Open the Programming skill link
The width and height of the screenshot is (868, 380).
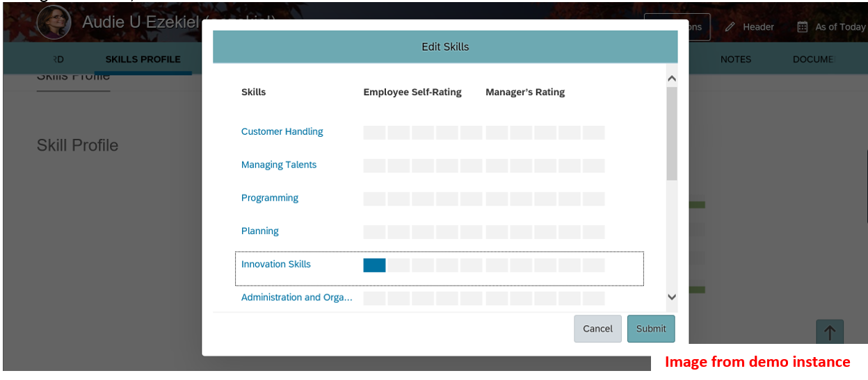pos(270,198)
